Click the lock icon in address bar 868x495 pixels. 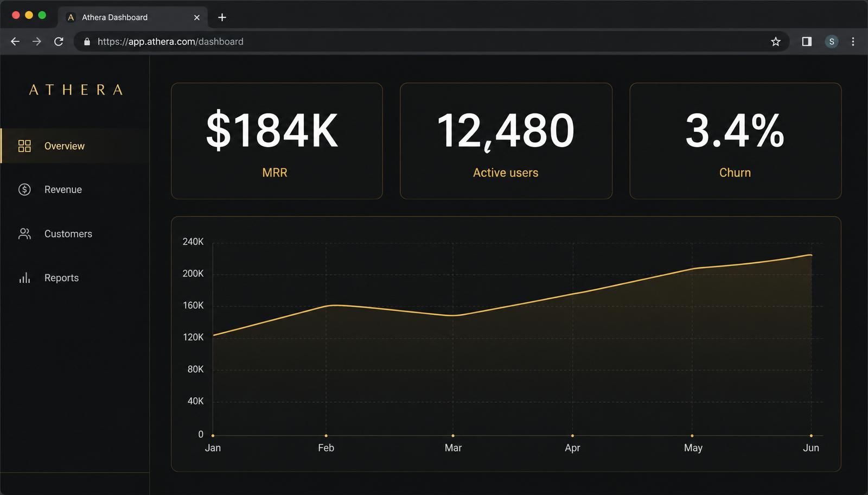coord(87,42)
